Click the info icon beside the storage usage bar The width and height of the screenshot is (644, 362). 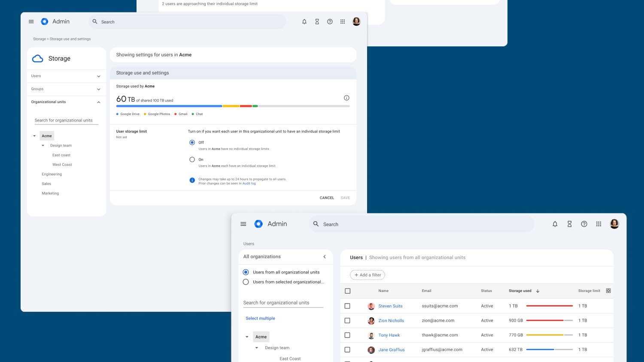346,98
